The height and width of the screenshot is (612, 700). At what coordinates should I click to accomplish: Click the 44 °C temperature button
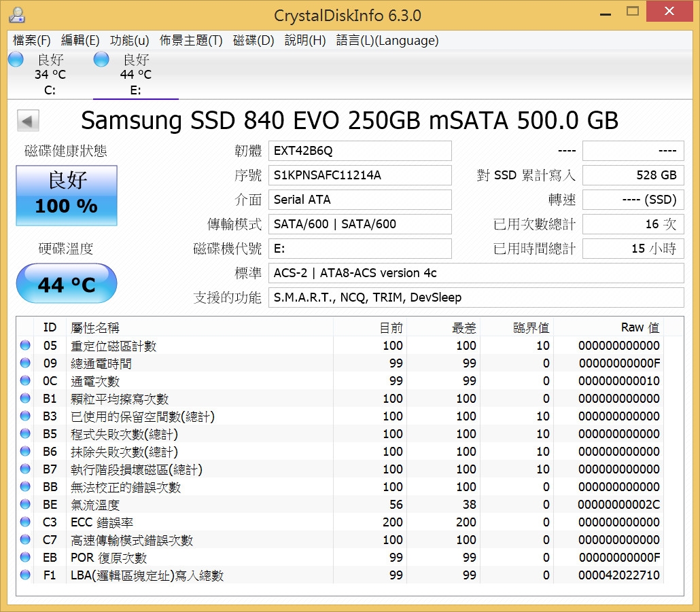[x=67, y=283]
